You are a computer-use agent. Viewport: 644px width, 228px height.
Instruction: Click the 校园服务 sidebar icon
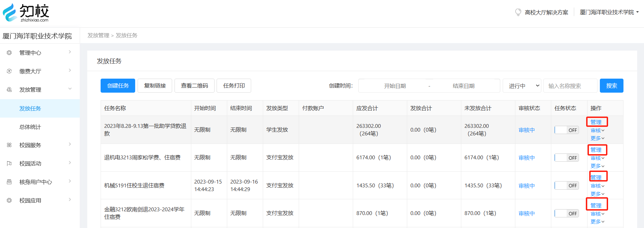9,145
